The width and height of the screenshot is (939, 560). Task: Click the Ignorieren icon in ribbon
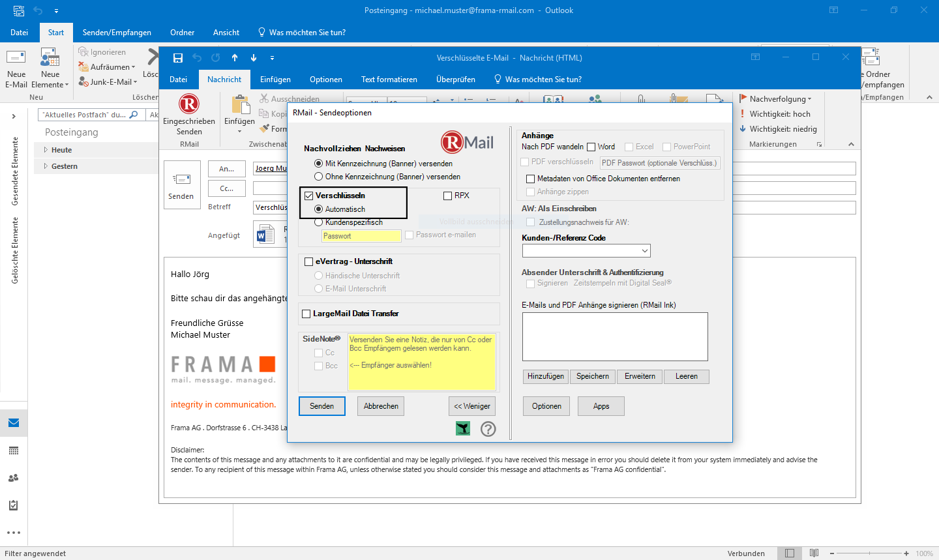tap(83, 52)
